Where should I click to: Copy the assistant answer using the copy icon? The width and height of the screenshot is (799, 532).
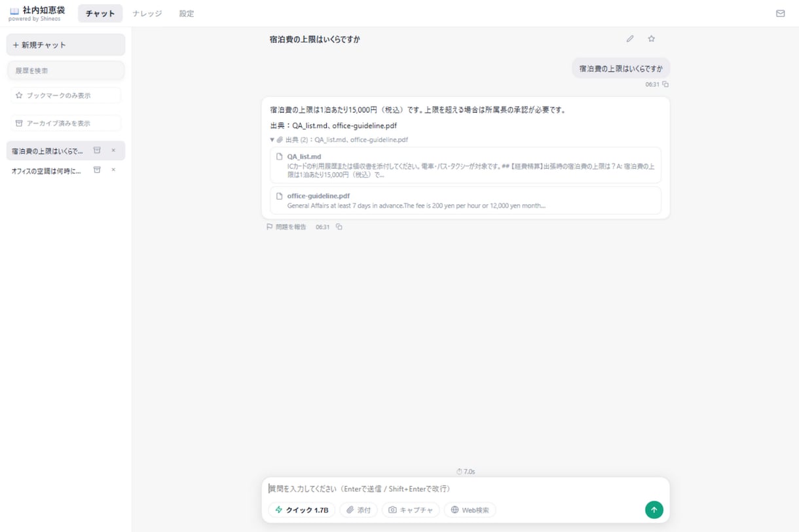(339, 227)
